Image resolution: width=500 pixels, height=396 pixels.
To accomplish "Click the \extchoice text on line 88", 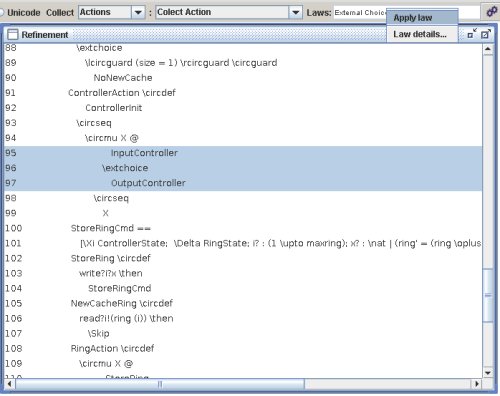I will point(99,48).
